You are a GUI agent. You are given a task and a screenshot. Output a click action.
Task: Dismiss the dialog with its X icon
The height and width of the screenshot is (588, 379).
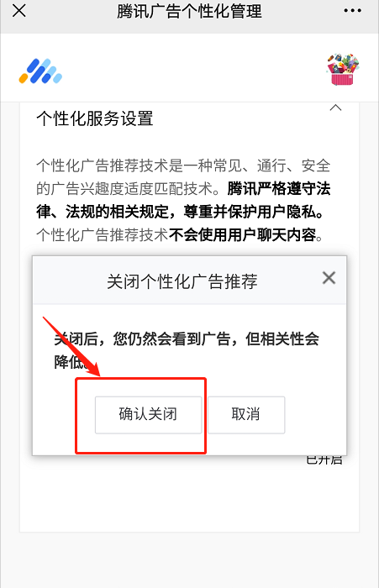coord(329,278)
